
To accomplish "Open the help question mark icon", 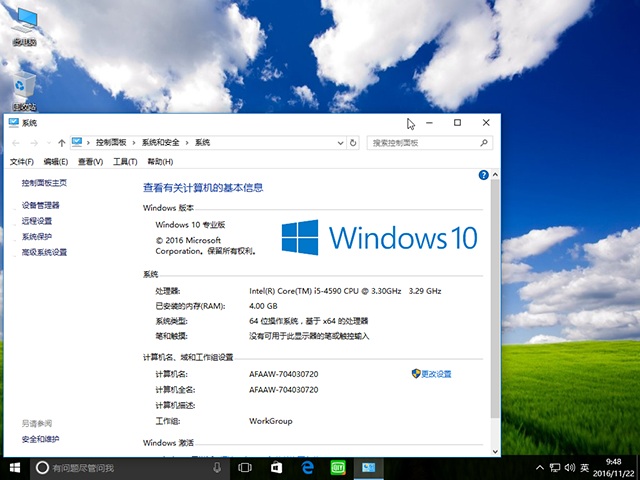I will point(483,175).
